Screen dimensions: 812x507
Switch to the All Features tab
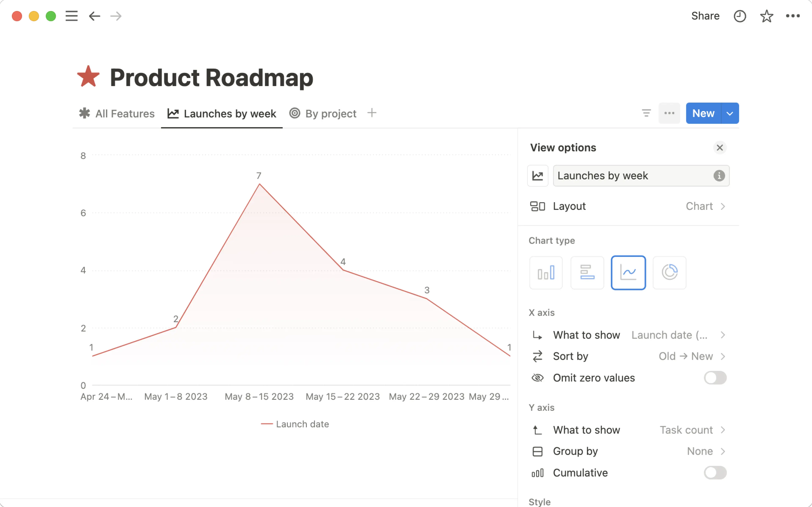click(x=125, y=113)
